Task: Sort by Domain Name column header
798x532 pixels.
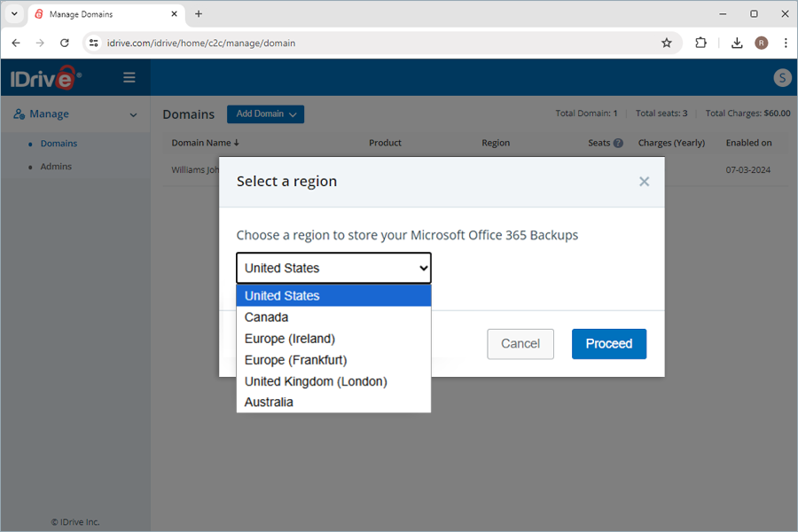Action: 206,143
